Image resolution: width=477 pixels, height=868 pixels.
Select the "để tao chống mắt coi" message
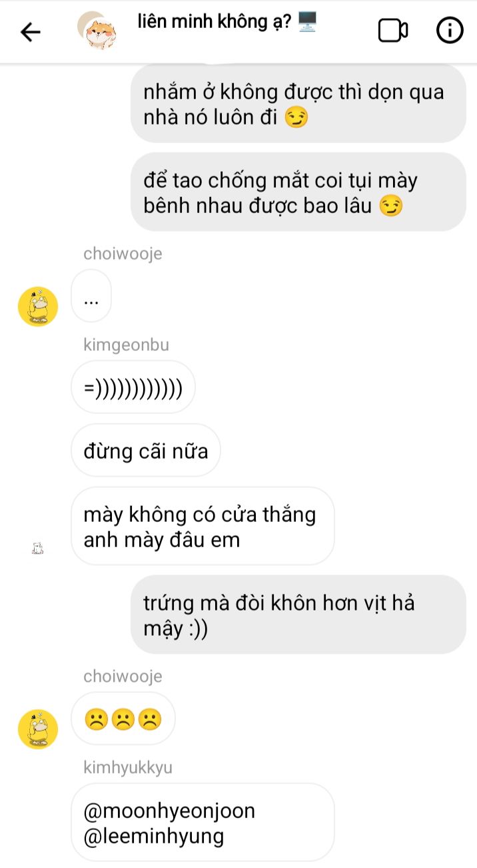point(298,192)
